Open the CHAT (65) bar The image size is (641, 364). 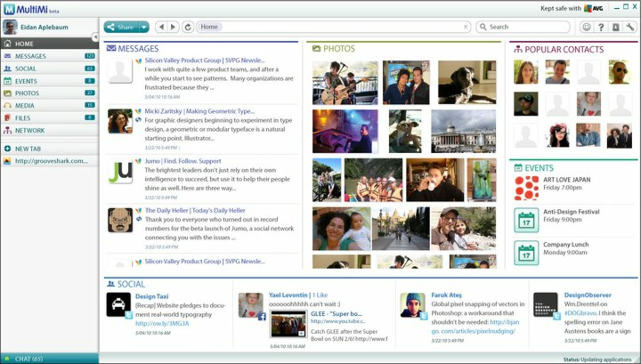click(49, 359)
